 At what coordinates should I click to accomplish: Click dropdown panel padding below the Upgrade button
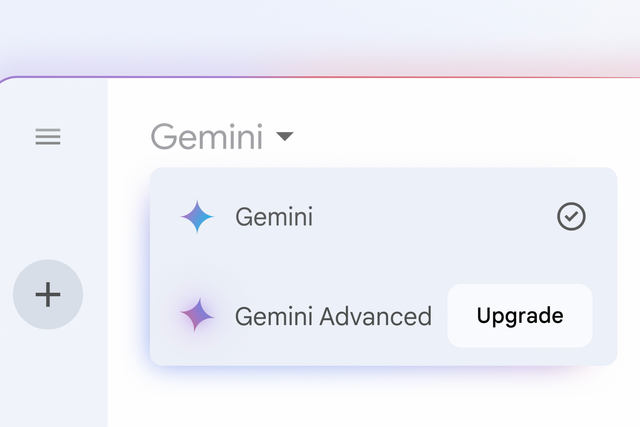click(x=520, y=357)
